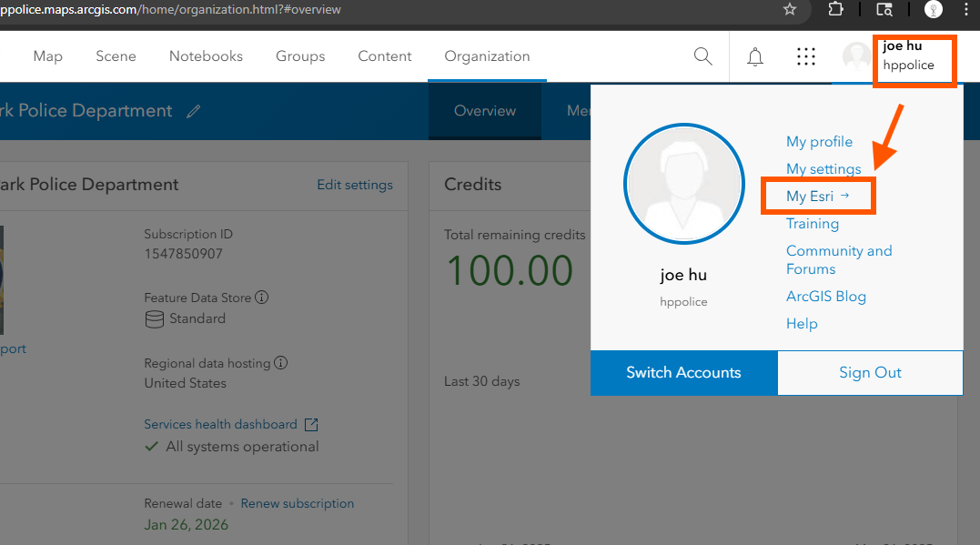Viewport: 980px width, 545px height.
Task: Open My settings link
Action: [823, 168]
